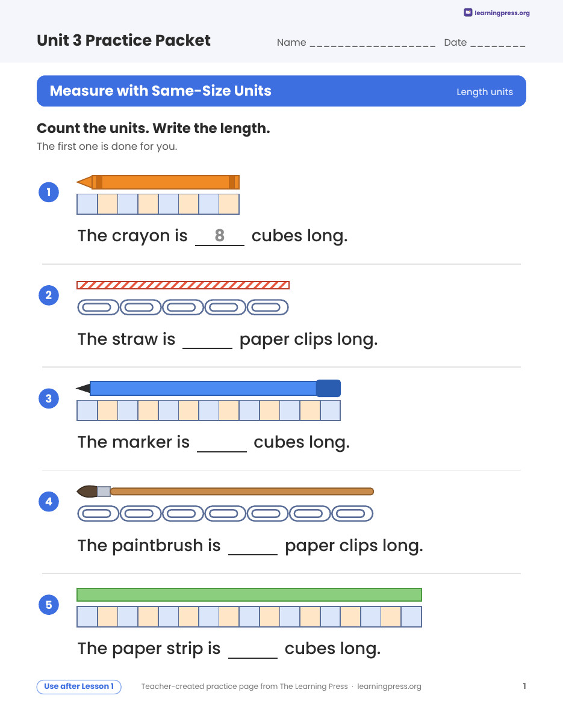563x728 pixels.
Task: Click the Measure with Same-Size Units banner
Action: click(281, 91)
